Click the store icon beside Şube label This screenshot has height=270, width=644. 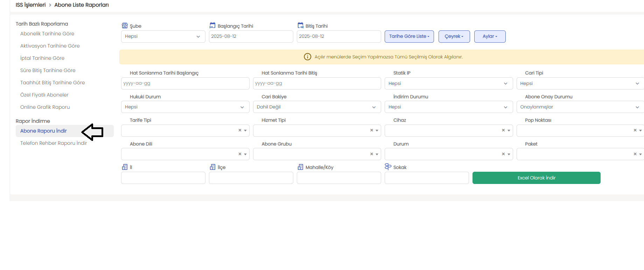tap(125, 26)
